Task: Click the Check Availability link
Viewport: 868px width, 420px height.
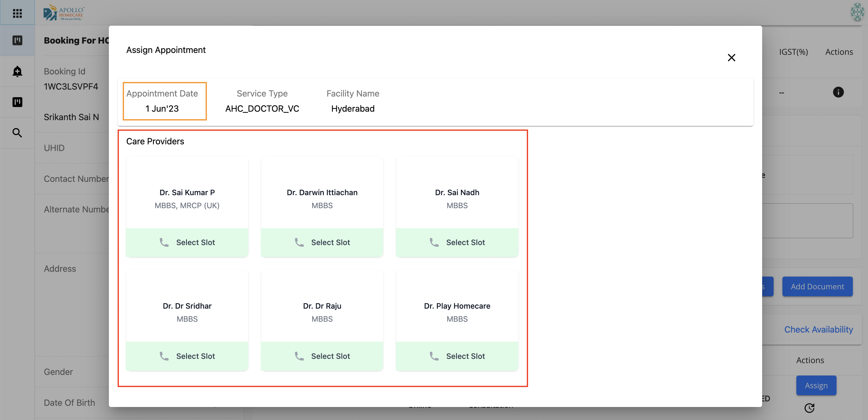Action: click(x=819, y=329)
